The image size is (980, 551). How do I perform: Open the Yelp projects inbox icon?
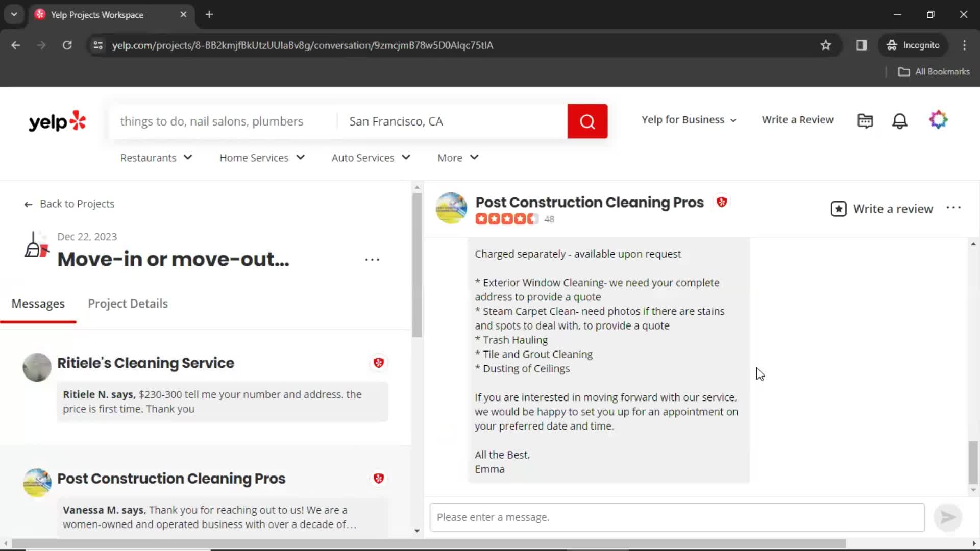pyautogui.click(x=865, y=120)
